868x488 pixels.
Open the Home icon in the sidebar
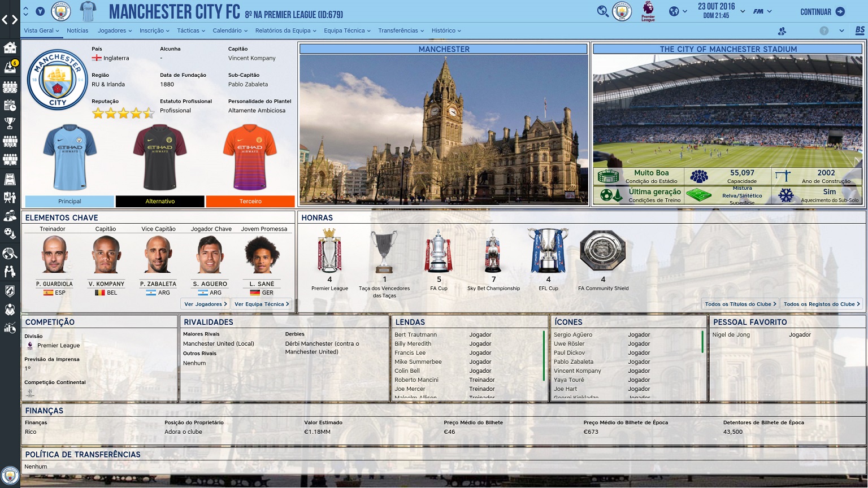(10, 48)
